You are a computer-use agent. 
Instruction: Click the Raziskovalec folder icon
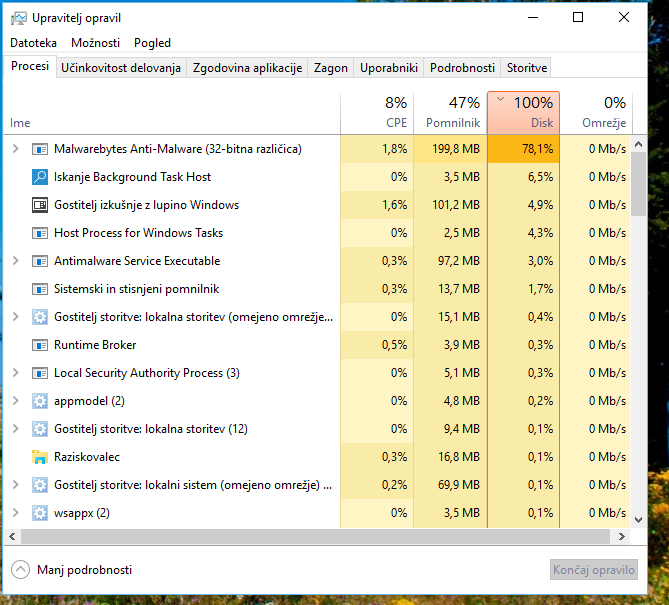click(40, 457)
